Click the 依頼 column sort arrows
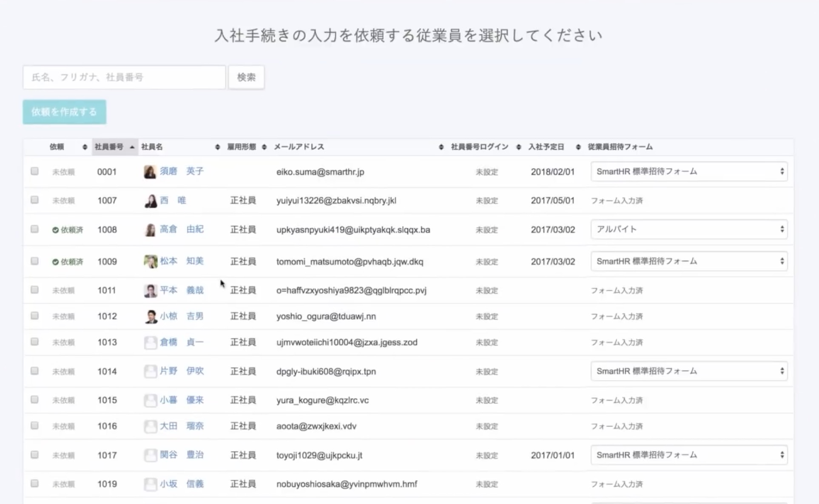 tap(85, 147)
